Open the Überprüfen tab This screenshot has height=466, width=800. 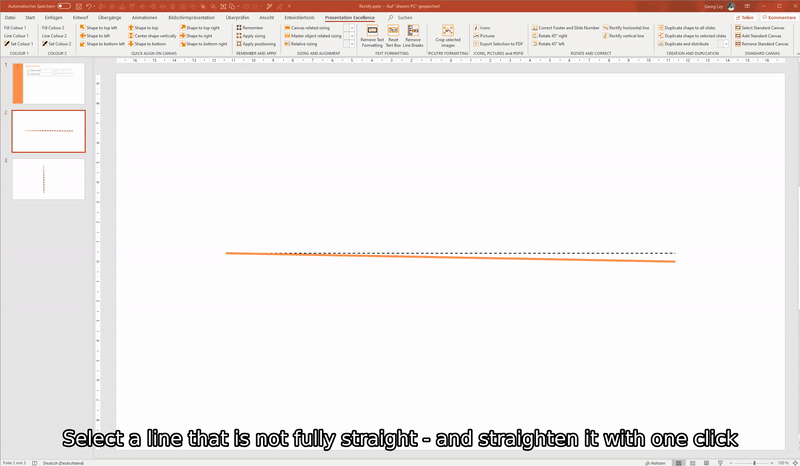coord(237,17)
